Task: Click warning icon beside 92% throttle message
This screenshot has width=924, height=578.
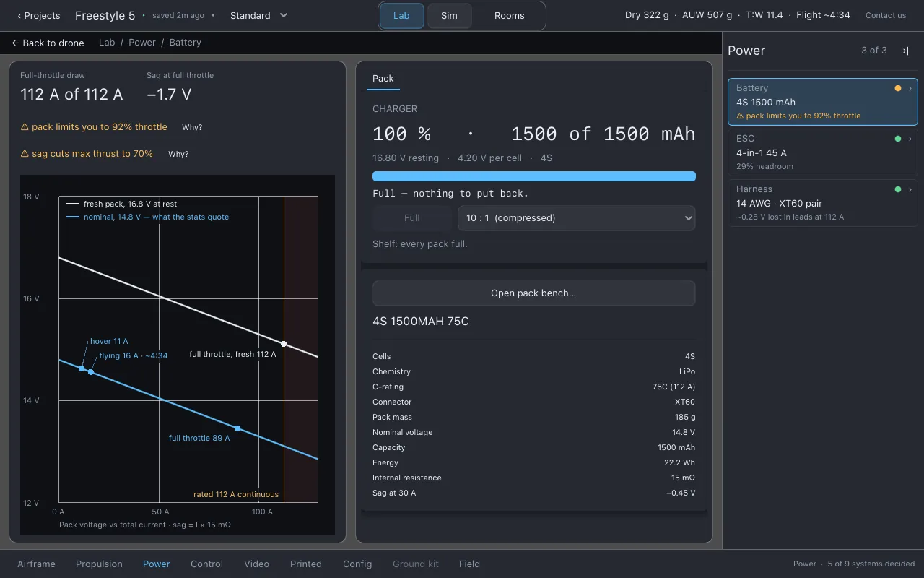Action: coord(25,127)
